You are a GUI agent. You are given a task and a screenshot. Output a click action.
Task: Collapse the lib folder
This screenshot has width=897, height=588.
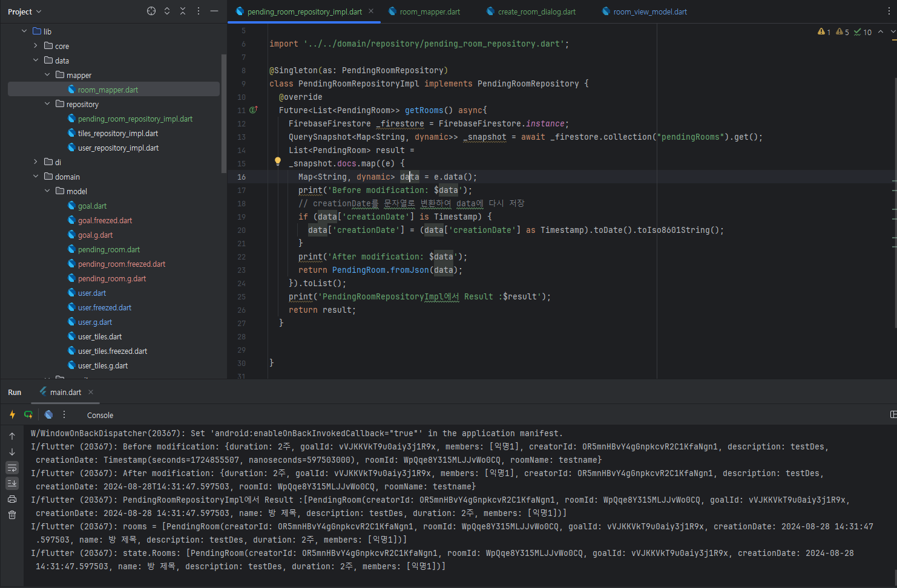pos(24,31)
